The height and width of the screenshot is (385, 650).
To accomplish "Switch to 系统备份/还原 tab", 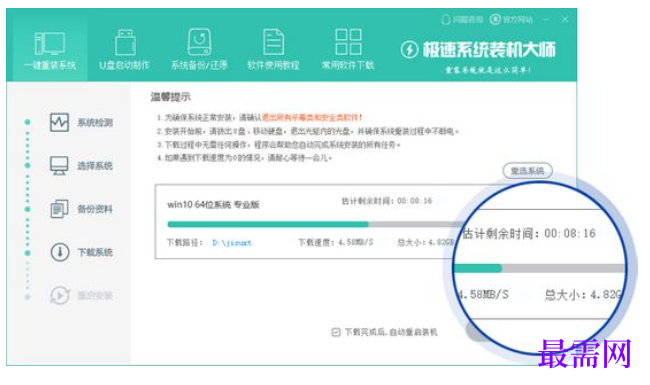I will pyautogui.click(x=199, y=50).
